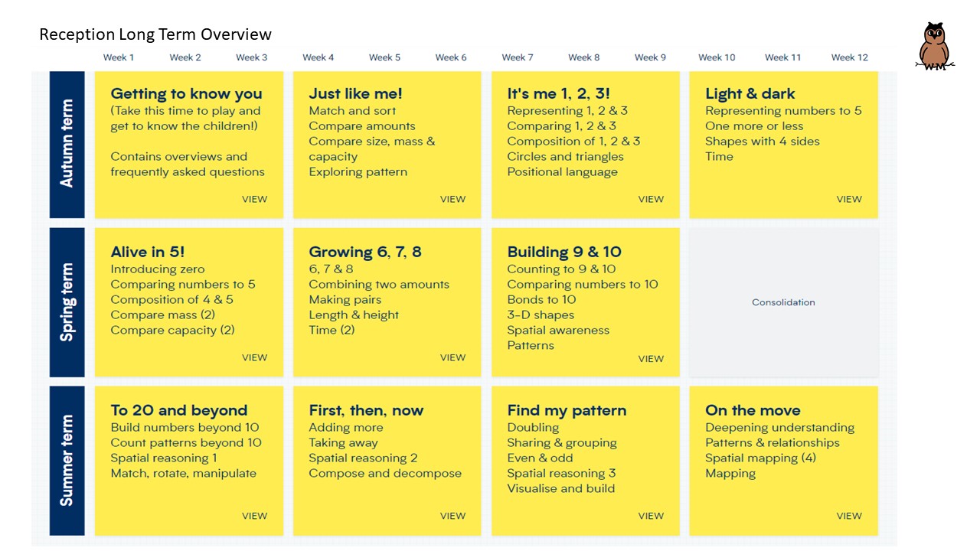The width and height of the screenshot is (980, 551).
Task: Click the owl logo icon
Action: tap(934, 47)
